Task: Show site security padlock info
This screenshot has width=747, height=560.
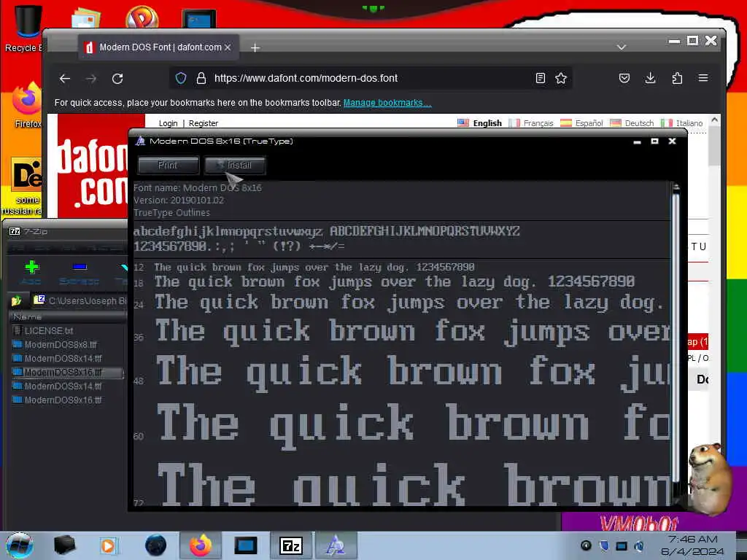Action: tap(201, 78)
